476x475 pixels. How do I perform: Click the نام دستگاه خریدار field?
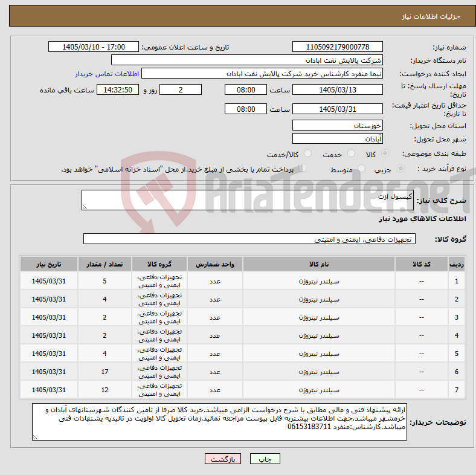[x=247, y=60]
